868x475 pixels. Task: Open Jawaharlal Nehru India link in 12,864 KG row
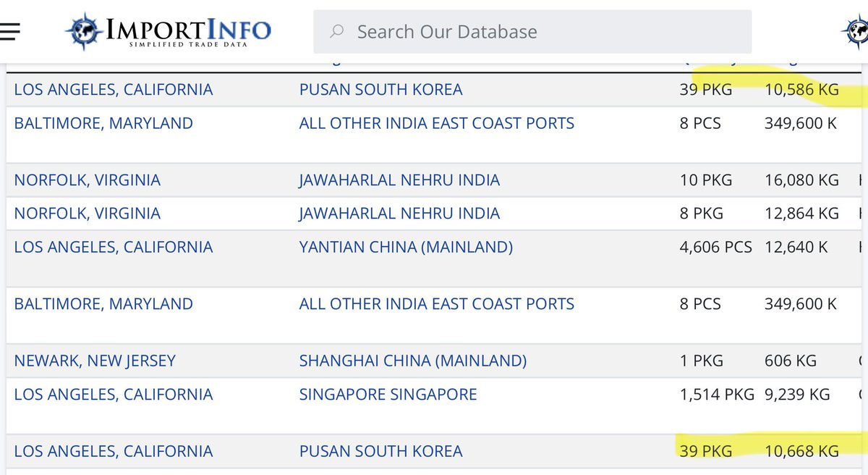[x=399, y=214]
